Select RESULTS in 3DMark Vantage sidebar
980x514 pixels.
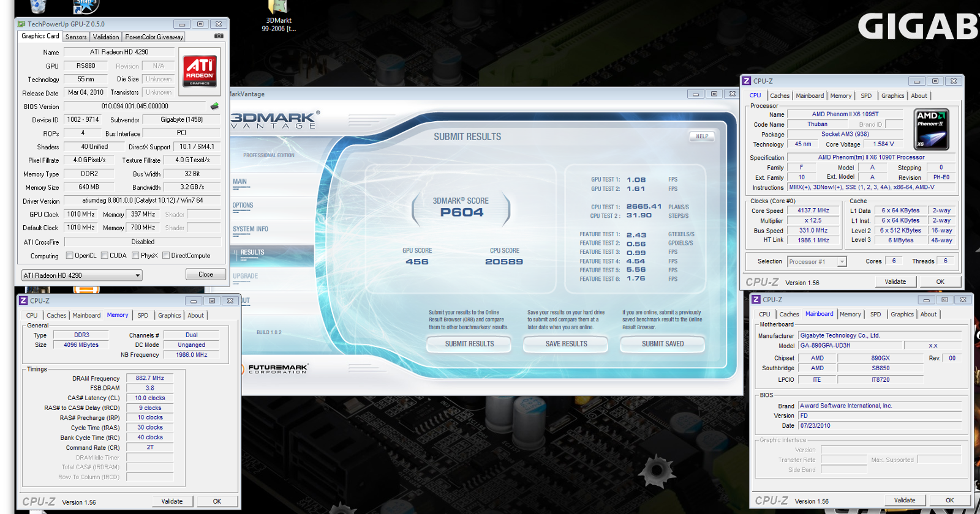coord(252,252)
